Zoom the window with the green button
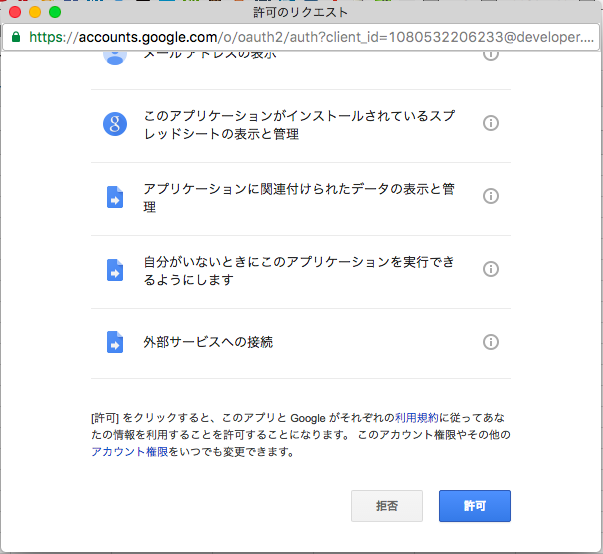 click(55, 12)
